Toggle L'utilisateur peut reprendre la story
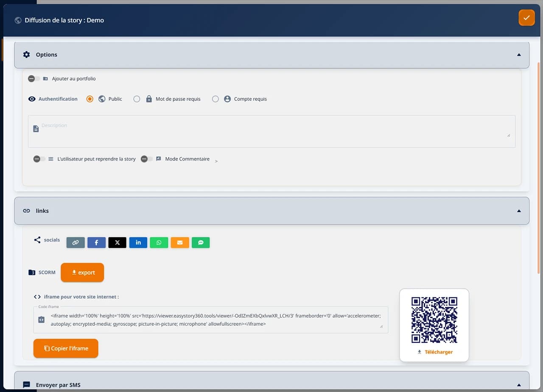543x392 pixels. 40,159
